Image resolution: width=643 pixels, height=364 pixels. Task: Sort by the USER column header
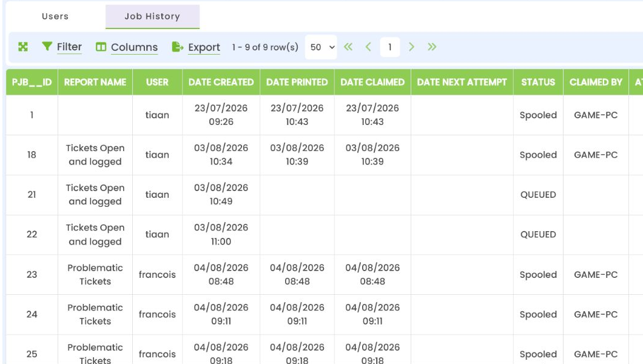point(157,82)
